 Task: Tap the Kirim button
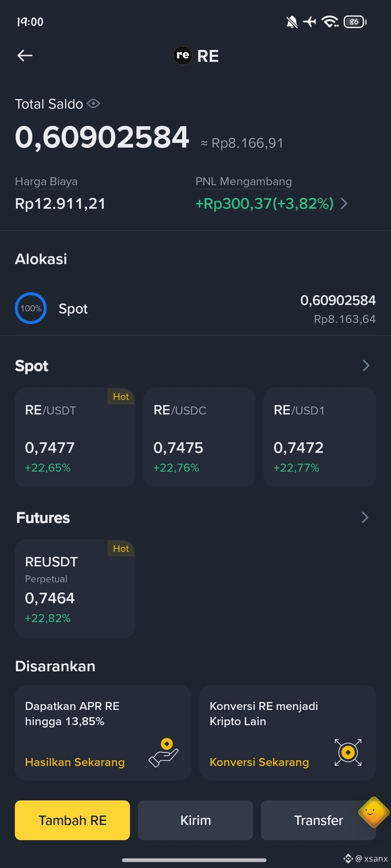coord(195,820)
